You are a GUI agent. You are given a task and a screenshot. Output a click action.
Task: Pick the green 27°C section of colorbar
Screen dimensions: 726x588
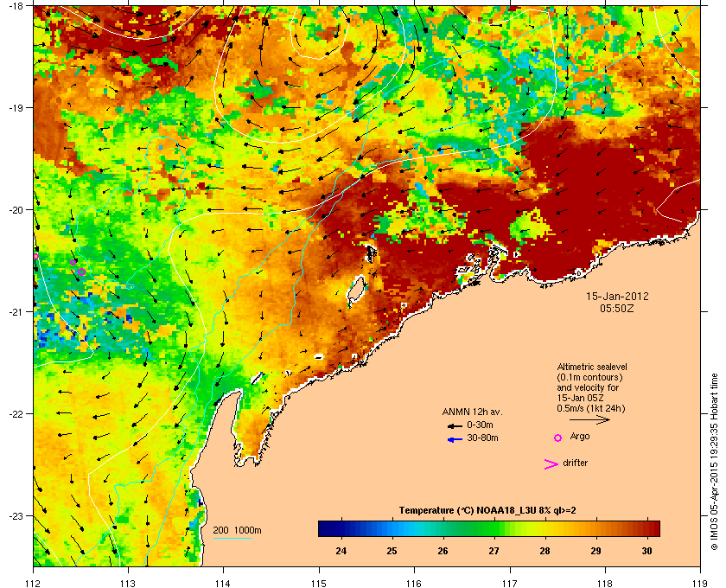click(494, 528)
